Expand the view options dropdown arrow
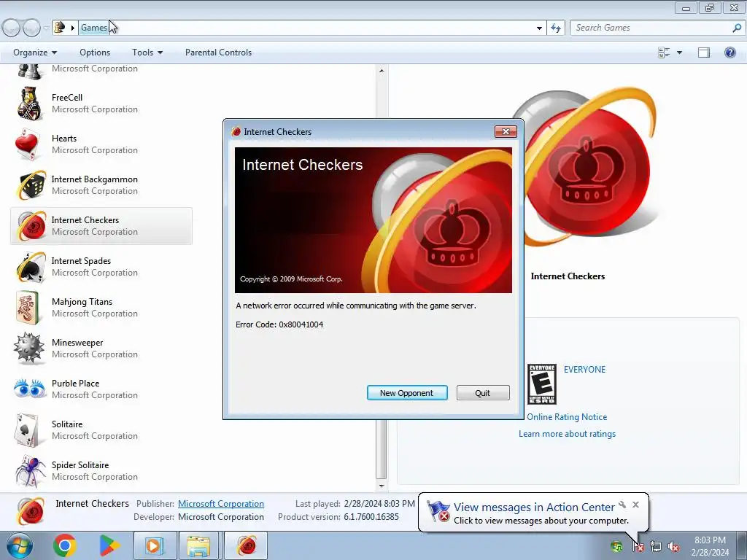747x560 pixels. tap(679, 52)
